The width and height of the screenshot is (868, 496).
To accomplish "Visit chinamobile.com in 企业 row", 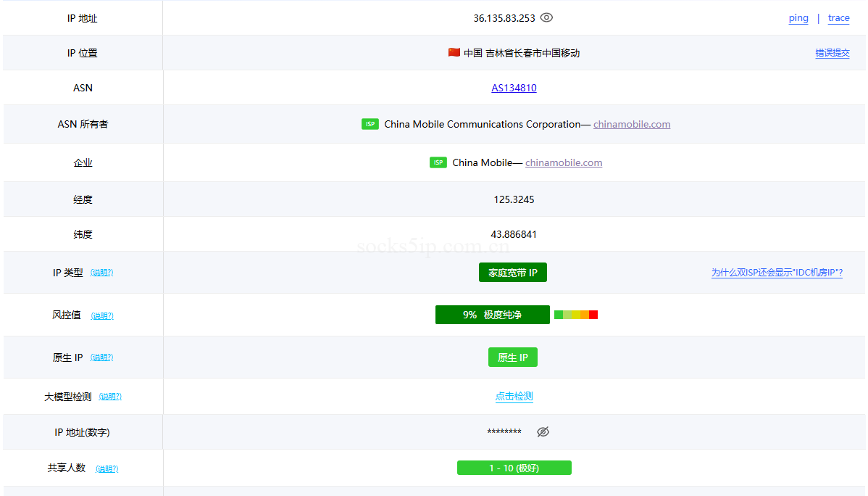I will pyautogui.click(x=564, y=162).
